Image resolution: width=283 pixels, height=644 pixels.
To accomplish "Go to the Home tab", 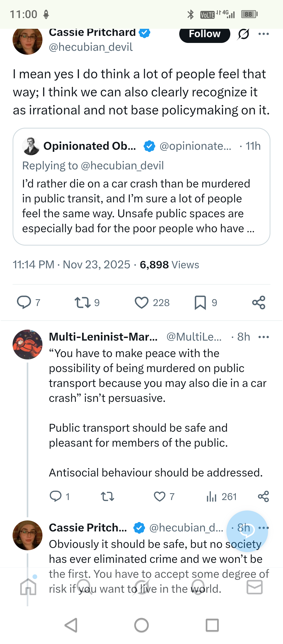I will (28, 587).
